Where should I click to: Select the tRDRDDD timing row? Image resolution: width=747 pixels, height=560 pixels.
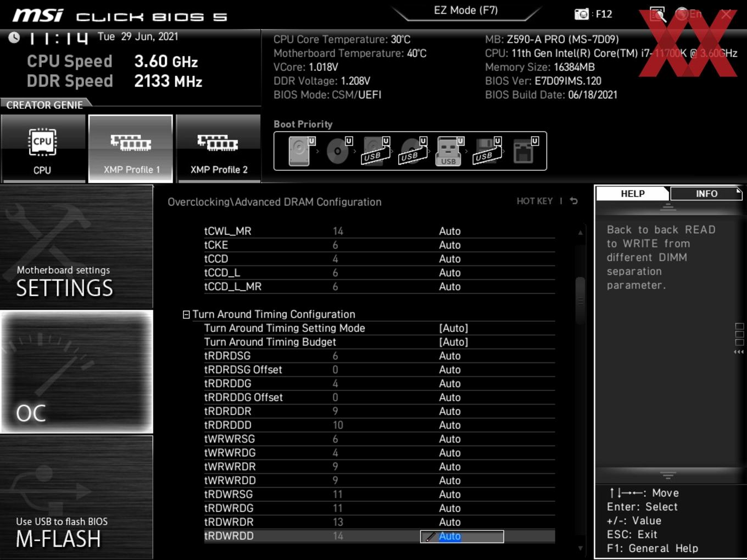pos(379,425)
